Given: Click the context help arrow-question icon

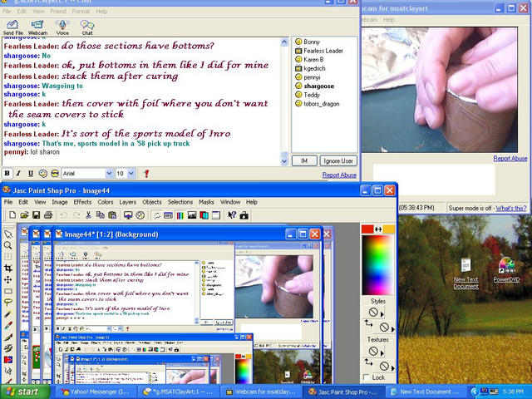Looking at the screenshot, I should pyautogui.click(x=232, y=215).
